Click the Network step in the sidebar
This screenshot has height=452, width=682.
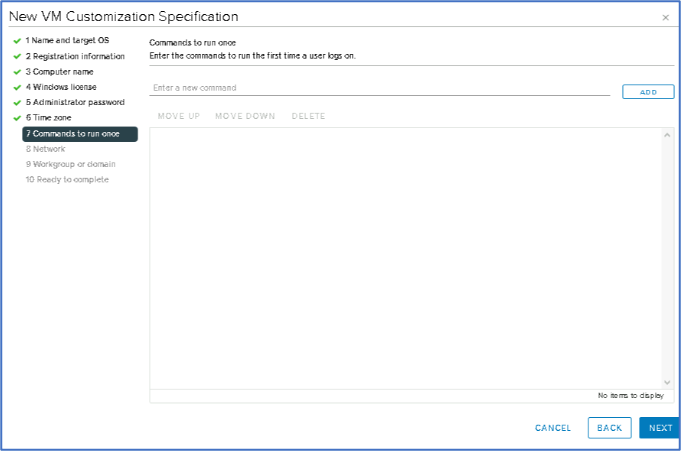pyautogui.click(x=45, y=149)
